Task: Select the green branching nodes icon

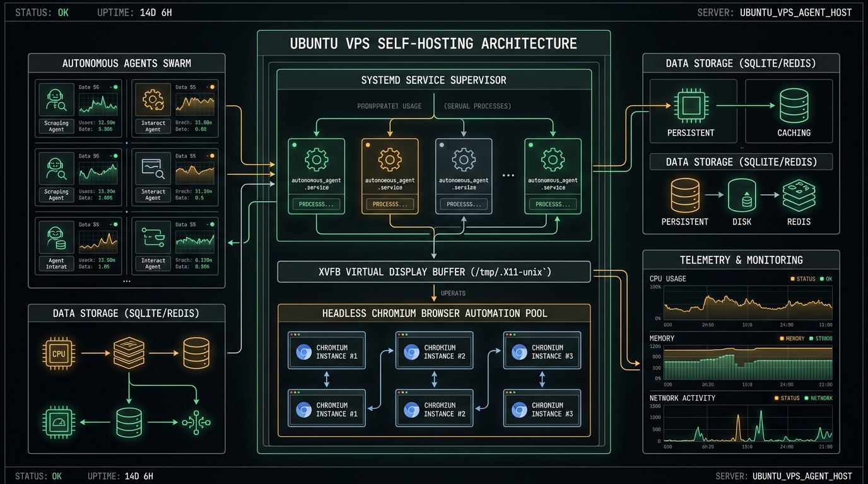Action: (196, 422)
